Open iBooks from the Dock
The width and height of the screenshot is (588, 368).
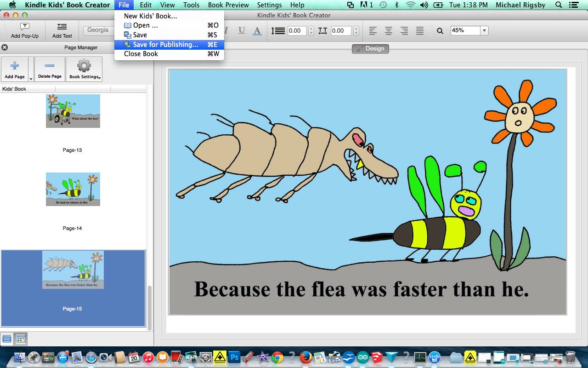tap(162, 357)
